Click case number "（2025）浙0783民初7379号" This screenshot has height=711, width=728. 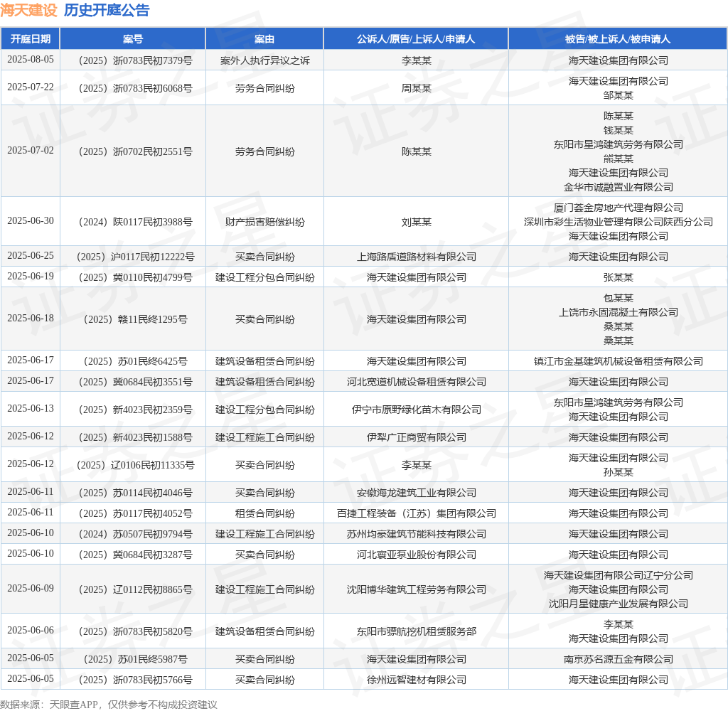coord(133,60)
